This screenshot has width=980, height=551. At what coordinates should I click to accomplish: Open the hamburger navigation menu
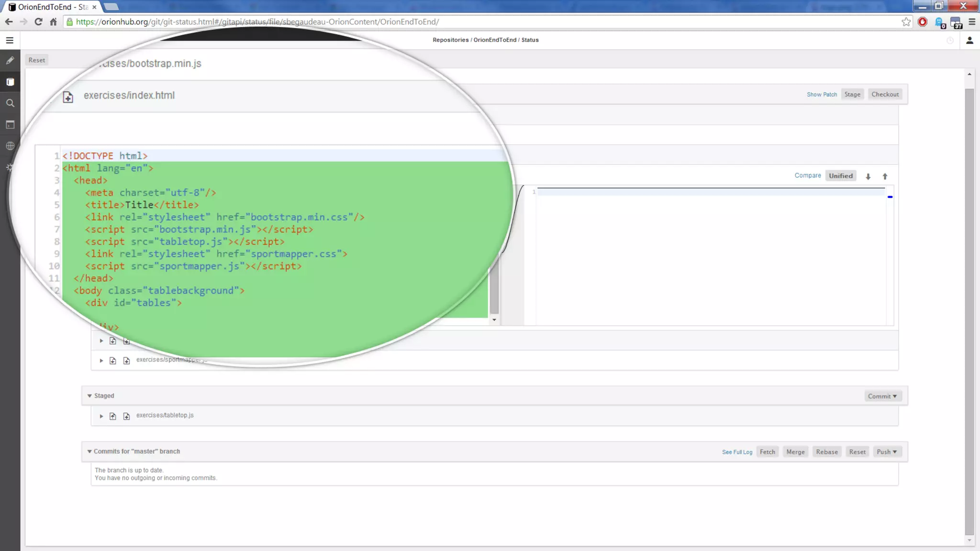click(10, 40)
